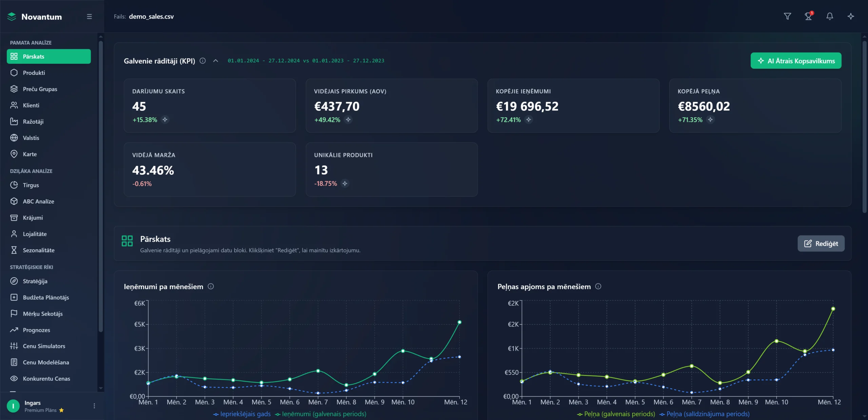Click the AI sparkle icon in top bar
The image size is (868, 420).
pyautogui.click(x=851, y=16)
